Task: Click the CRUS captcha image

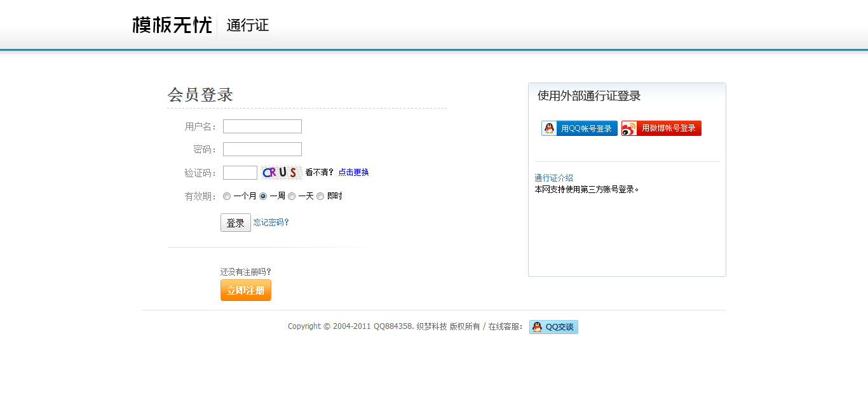Action: (280, 173)
